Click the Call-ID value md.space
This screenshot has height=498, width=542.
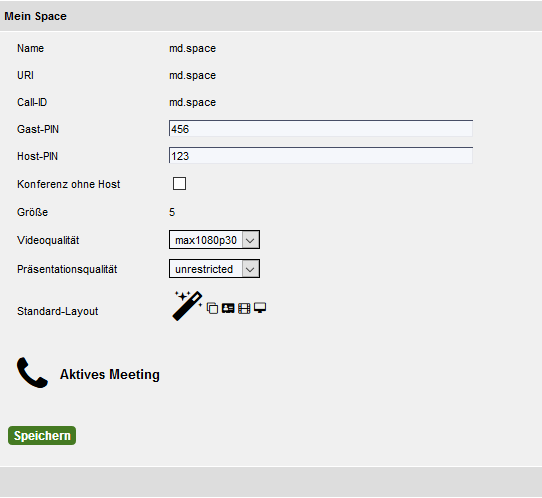click(193, 102)
